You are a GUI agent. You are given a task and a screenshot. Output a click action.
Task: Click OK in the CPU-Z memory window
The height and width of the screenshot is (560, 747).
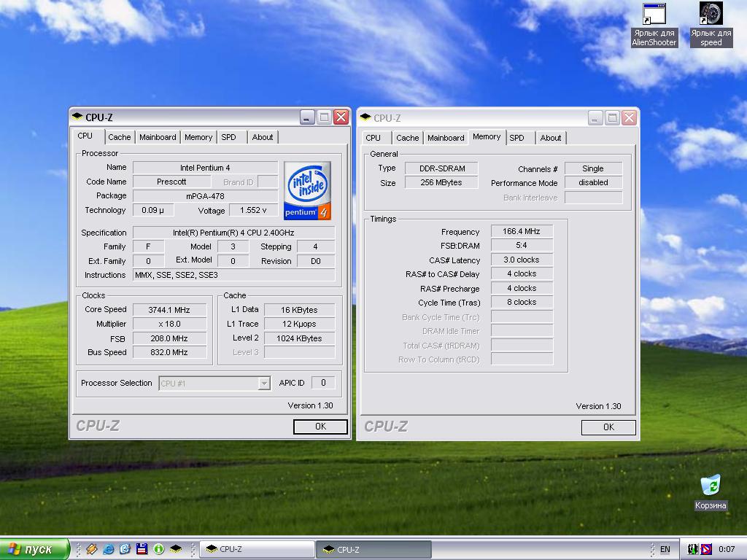(x=609, y=427)
